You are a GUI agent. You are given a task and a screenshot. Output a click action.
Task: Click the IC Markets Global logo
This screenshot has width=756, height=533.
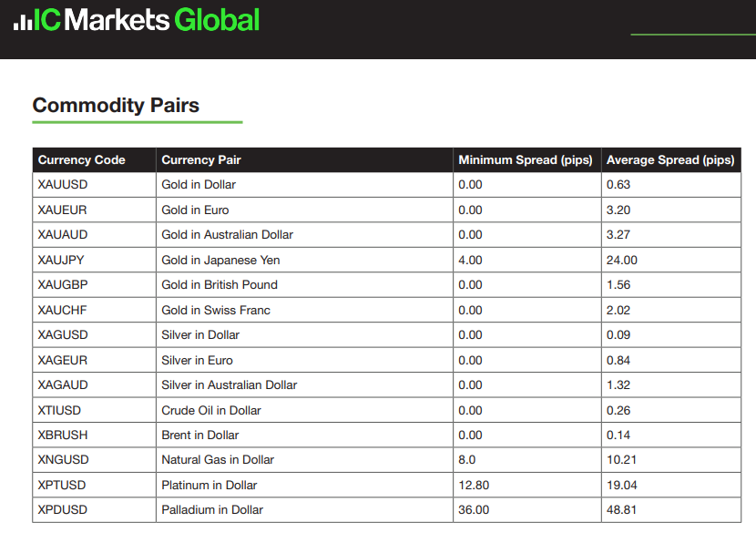coord(137,20)
